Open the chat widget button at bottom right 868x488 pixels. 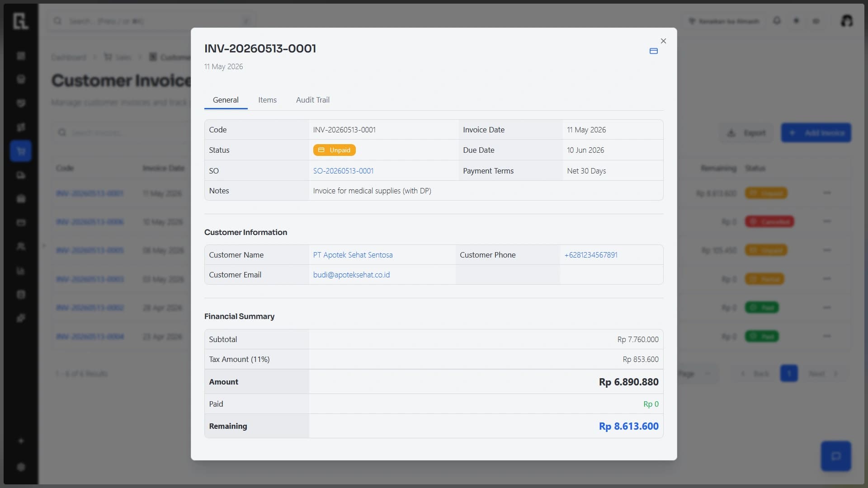(x=836, y=456)
